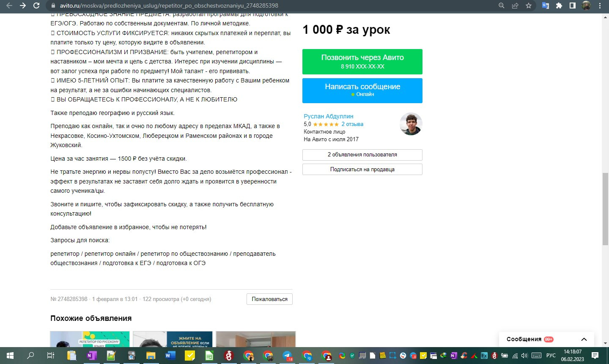Viewport: 609px width, 364px height.
Task: Open File Explorer from taskbar
Action: tap(151, 356)
